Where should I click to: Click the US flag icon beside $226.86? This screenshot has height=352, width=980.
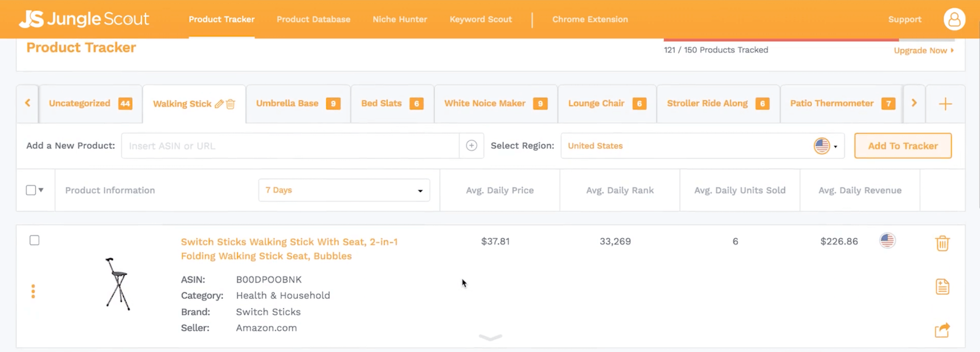coord(887,240)
